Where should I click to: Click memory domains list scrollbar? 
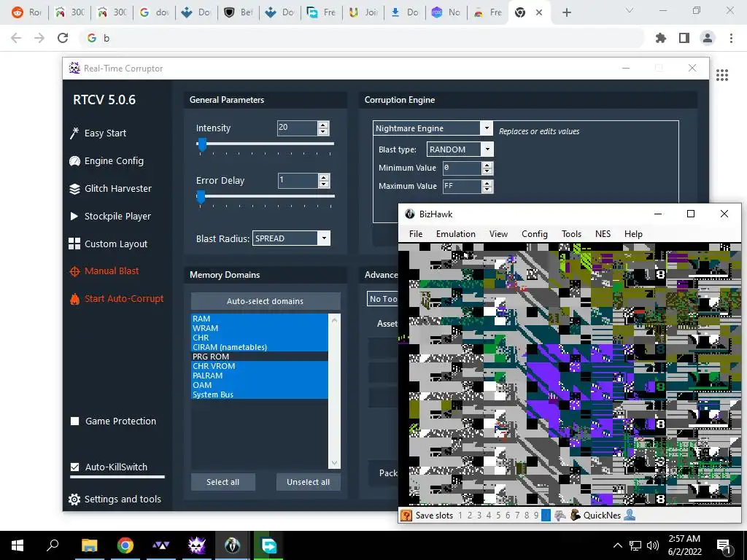click(334, 391)
